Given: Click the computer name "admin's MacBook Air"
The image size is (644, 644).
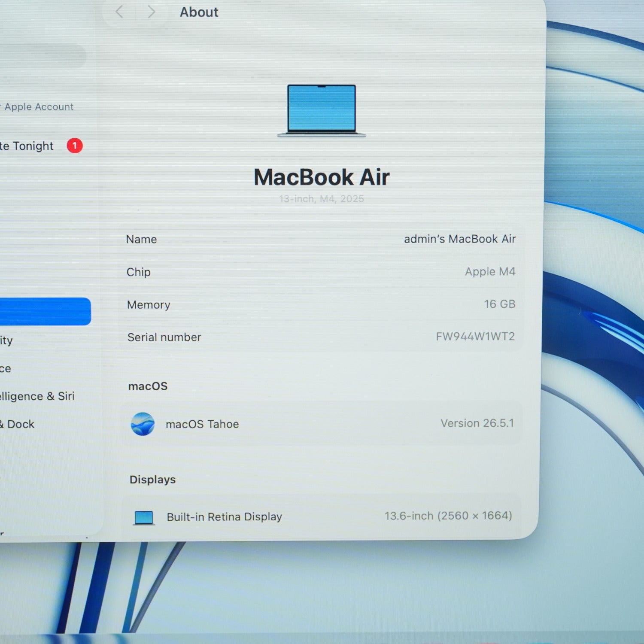Looking at the screenshot, I should [460, 239].
